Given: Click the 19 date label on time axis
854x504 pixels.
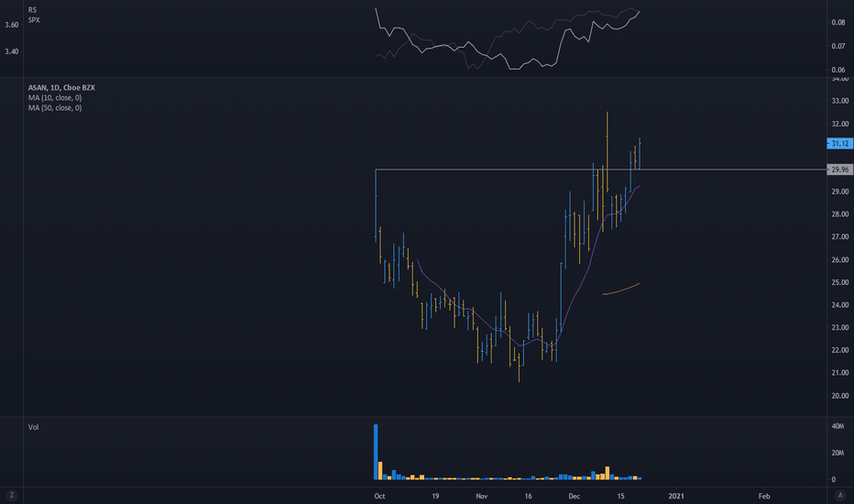Looking at the screenshot, I should point(435,496).
